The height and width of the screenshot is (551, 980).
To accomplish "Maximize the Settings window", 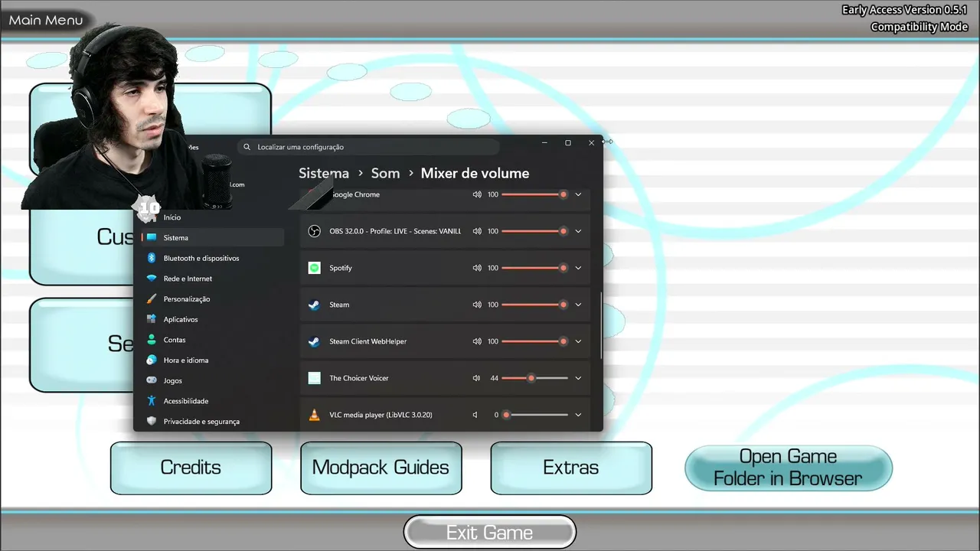I will [568, 143].
